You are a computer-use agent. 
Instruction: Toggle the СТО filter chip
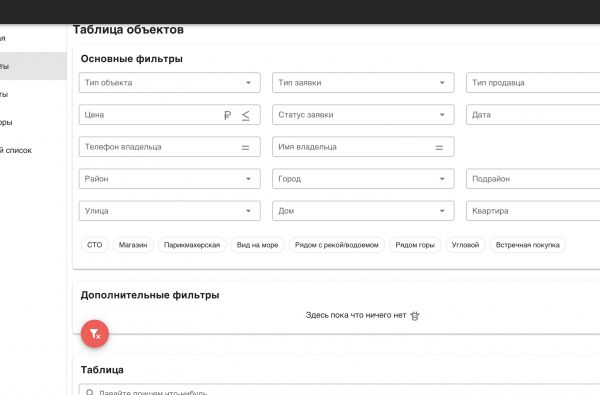95,245
